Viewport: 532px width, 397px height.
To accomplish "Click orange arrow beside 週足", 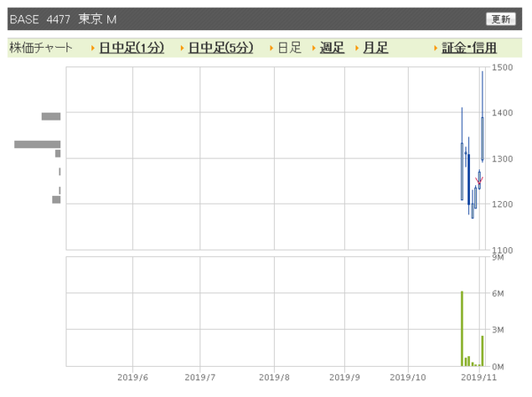I will (x=314, y=48).
